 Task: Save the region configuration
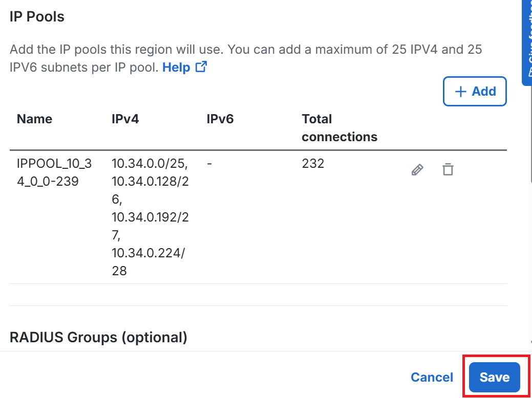pyautogui.click(x=494, y=378)
